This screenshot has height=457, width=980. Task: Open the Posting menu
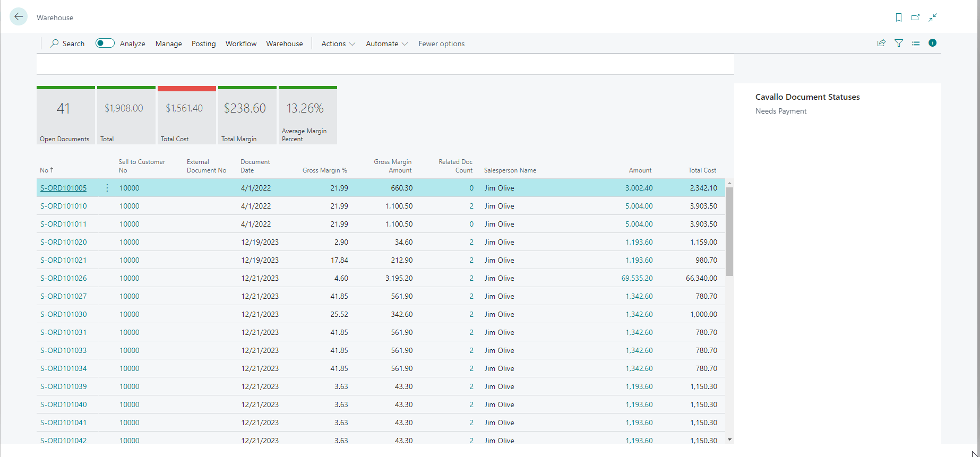(203, 44)
